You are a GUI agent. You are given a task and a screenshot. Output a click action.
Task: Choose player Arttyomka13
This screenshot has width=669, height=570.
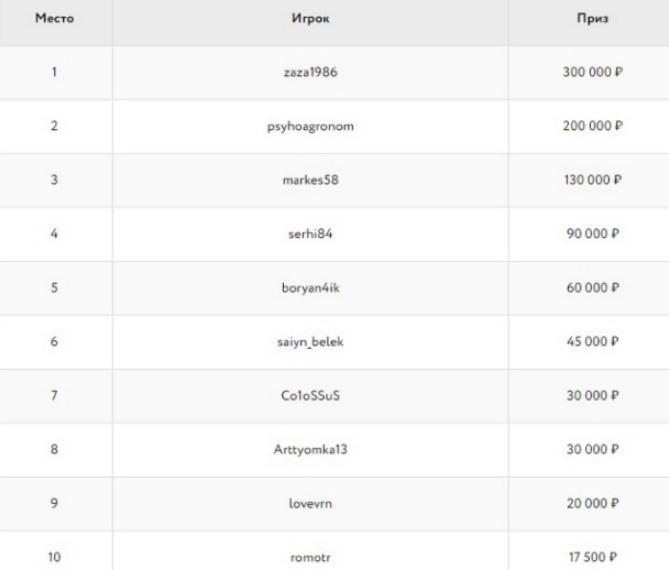pos(311,450)
